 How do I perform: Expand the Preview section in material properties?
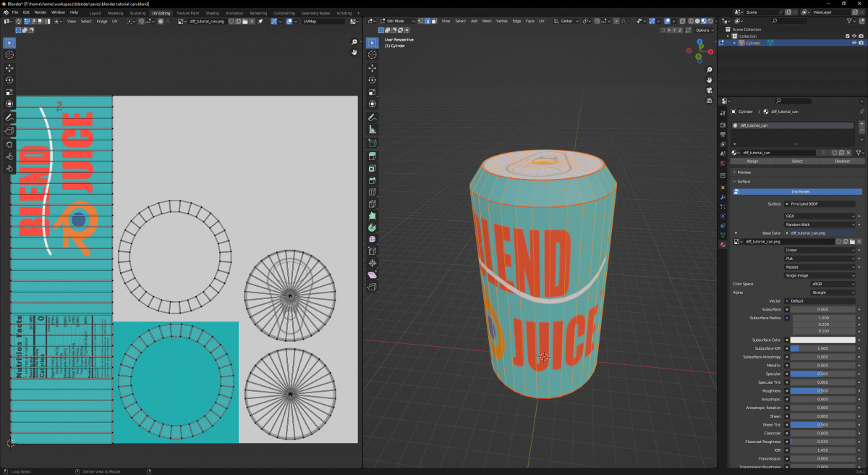tap(745, 172)
